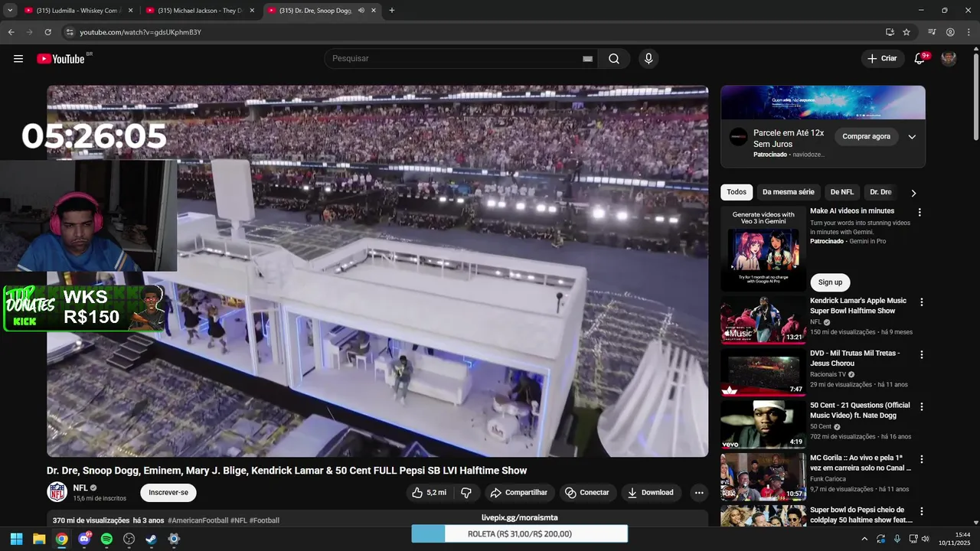Click the Conectar button
Viewport: 980px width, 551px height.
click(x=587, y=493)
